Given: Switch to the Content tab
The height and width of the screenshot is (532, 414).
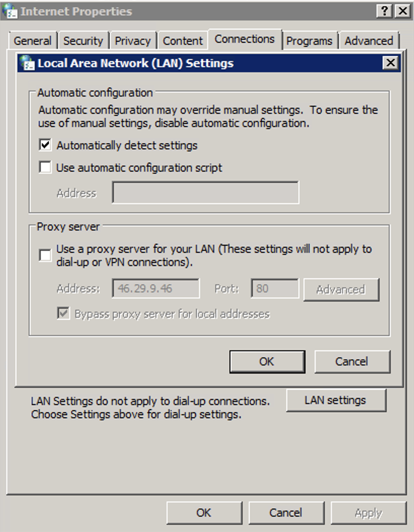Looking at the screenshot, I should (x=182, y=41).
